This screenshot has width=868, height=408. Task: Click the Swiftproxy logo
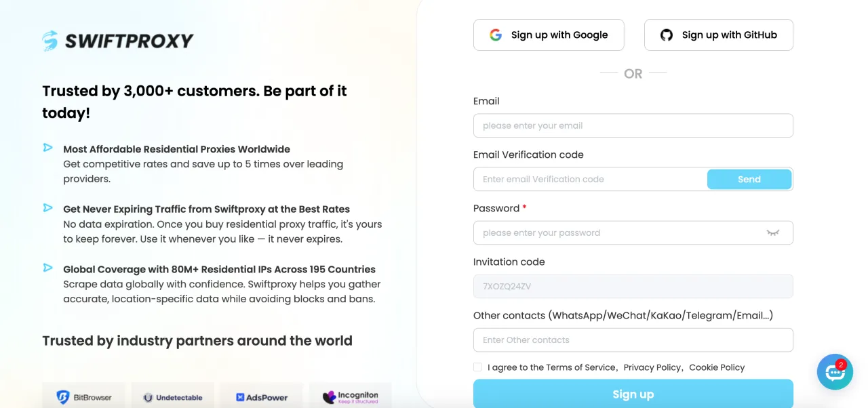pos(118,41)
